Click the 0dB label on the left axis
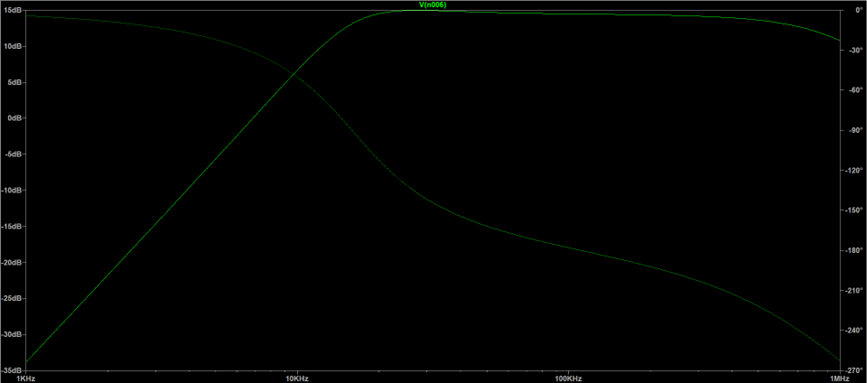Viewport: 867px width, 383px height. coord(13,118)
